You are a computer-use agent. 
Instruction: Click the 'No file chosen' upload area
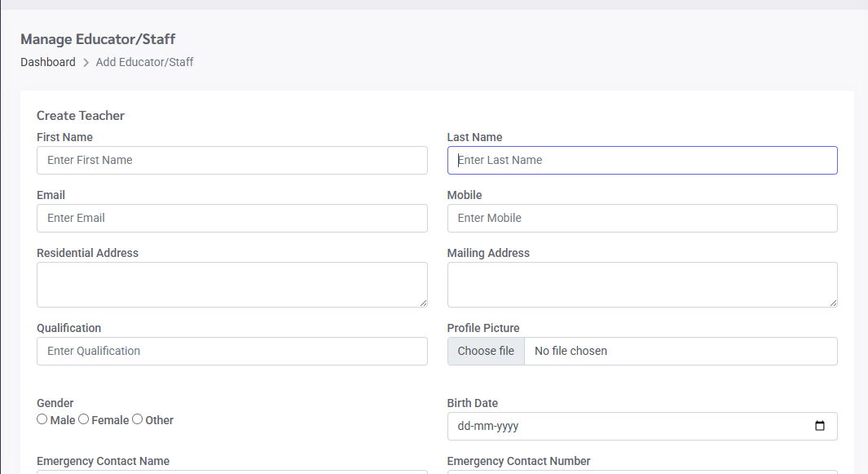pyautogui.click(x=571, y=351)
